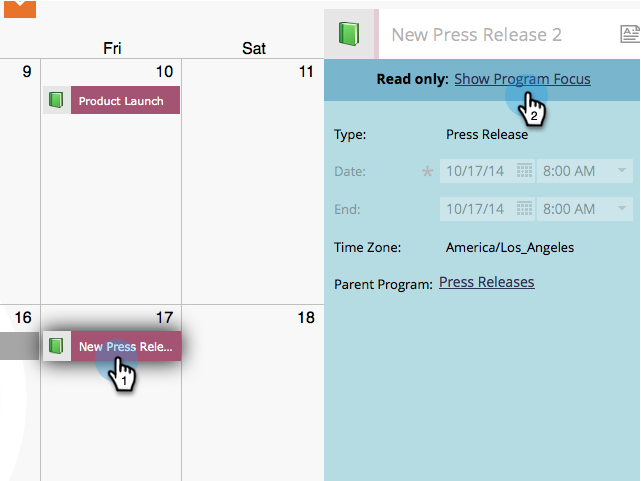Select Saturday the 18th calendar cell
Viewport: 641px width, 481px height.
[x=253, y=393]
